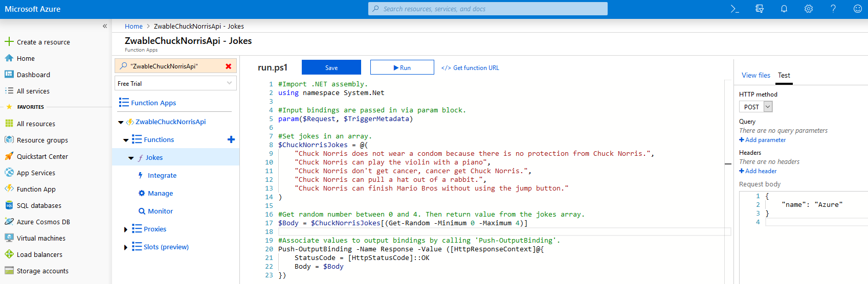The width and height of the screenshot is (868, 284).
Task: Click the SQL databases icon
Action: [x=9, y=205]
